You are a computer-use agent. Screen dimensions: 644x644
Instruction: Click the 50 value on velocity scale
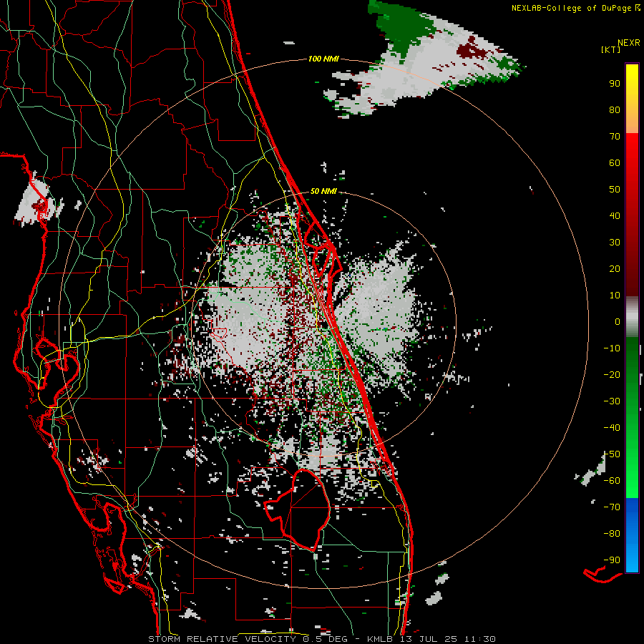[615, 190]
